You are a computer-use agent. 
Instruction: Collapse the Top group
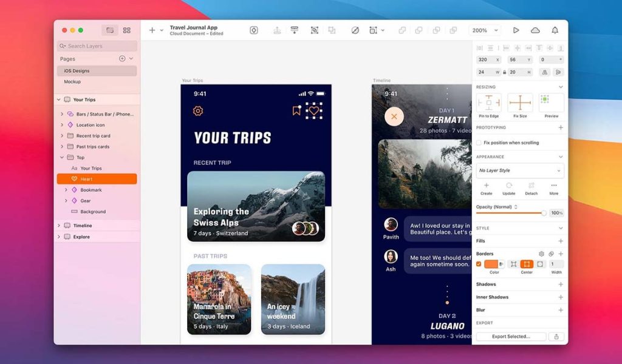click(x=62, y=158)
